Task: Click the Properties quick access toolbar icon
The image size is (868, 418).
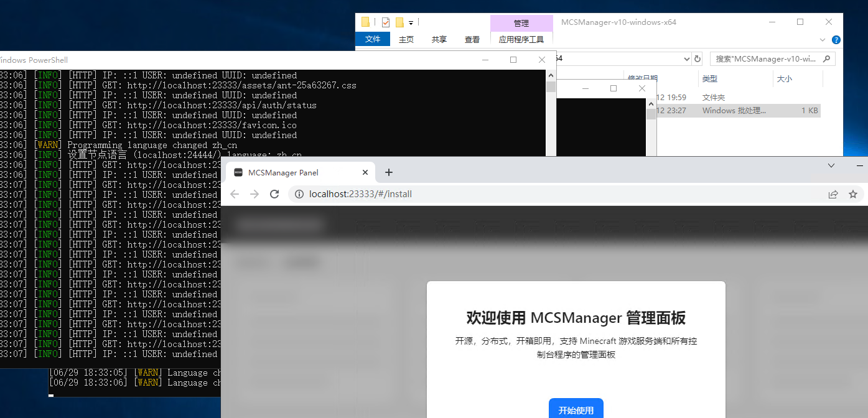Action: pos(385,22)
